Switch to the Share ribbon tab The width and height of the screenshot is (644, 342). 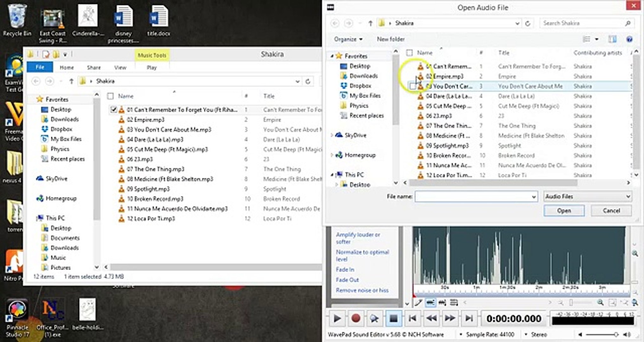click(94, 67)
